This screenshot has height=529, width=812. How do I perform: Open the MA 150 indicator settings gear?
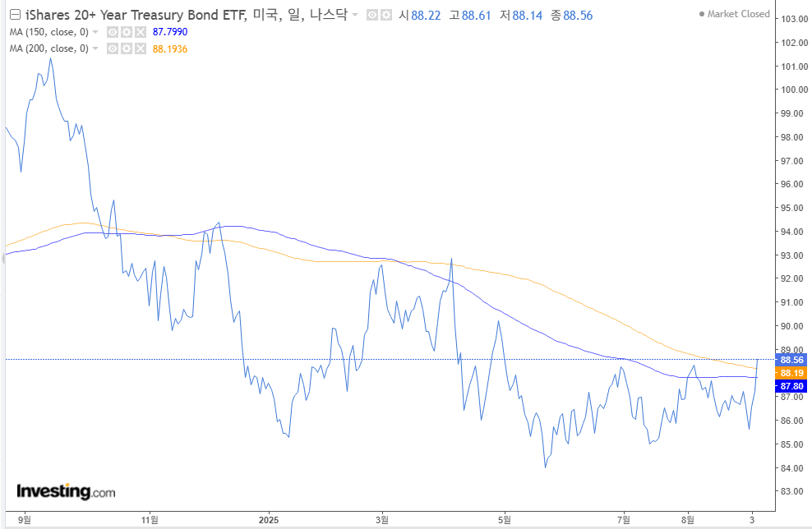pos(127,32)
